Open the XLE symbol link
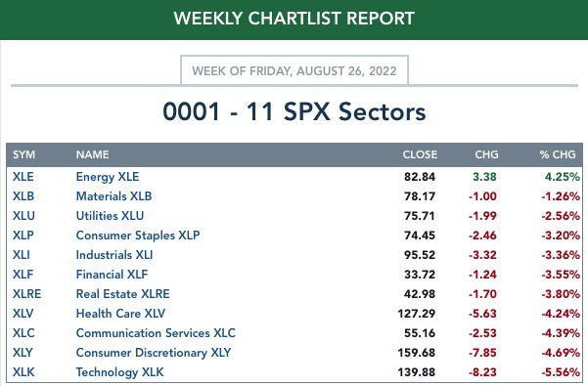 pos(23,177)
